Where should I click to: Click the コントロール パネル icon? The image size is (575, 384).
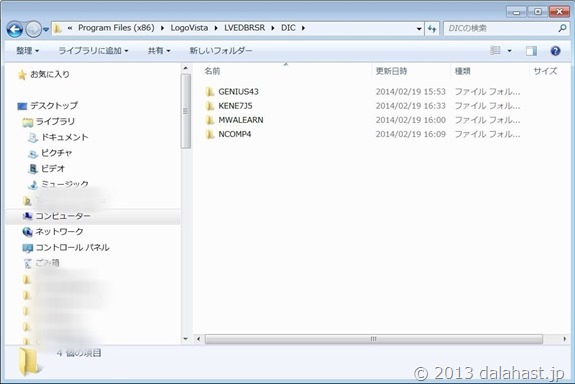[x=28, y=248]
